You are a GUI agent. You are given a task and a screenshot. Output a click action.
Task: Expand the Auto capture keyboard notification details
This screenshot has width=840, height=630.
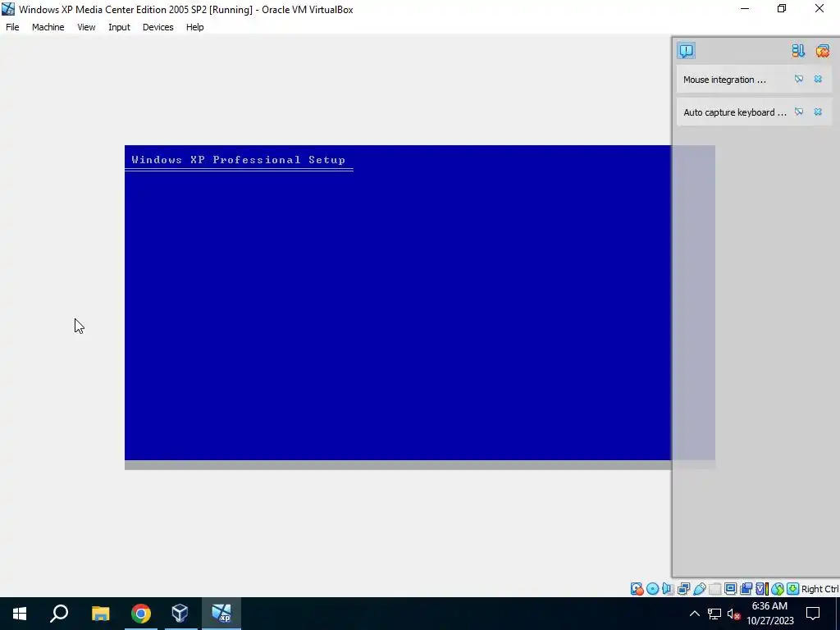pyautogui.click(x=799, y=112)
